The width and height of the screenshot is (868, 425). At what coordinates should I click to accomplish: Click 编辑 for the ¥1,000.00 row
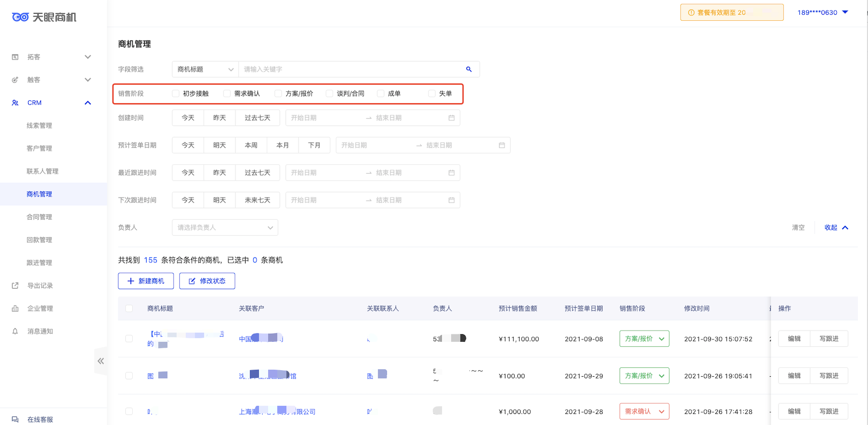(x=794, y=411)
